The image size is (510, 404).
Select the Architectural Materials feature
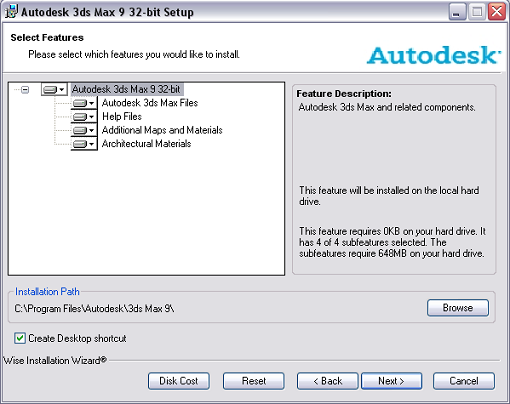pos(146,144)
